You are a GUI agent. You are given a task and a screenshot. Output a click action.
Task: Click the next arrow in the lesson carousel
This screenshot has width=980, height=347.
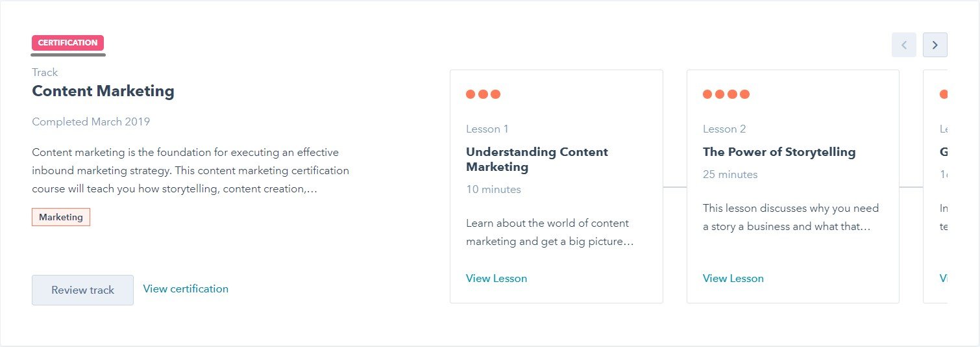click(935, 45)
